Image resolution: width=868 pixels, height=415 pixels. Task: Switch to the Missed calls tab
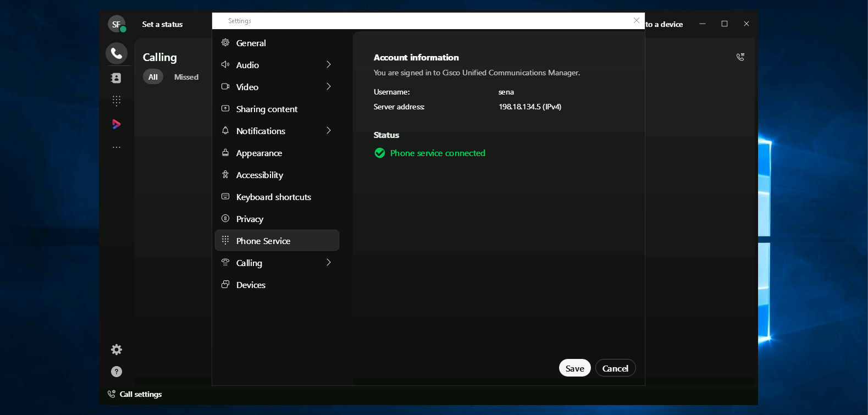(186, 77)
